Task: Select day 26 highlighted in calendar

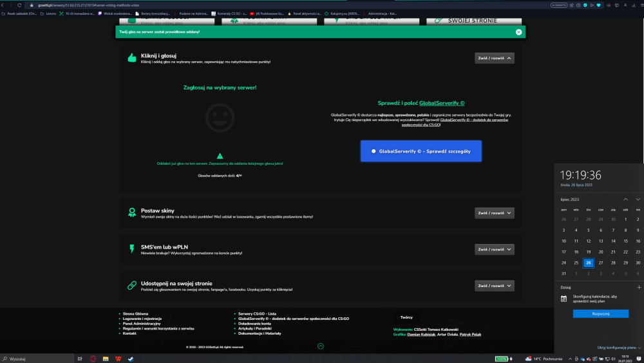Action: (588, 263)
